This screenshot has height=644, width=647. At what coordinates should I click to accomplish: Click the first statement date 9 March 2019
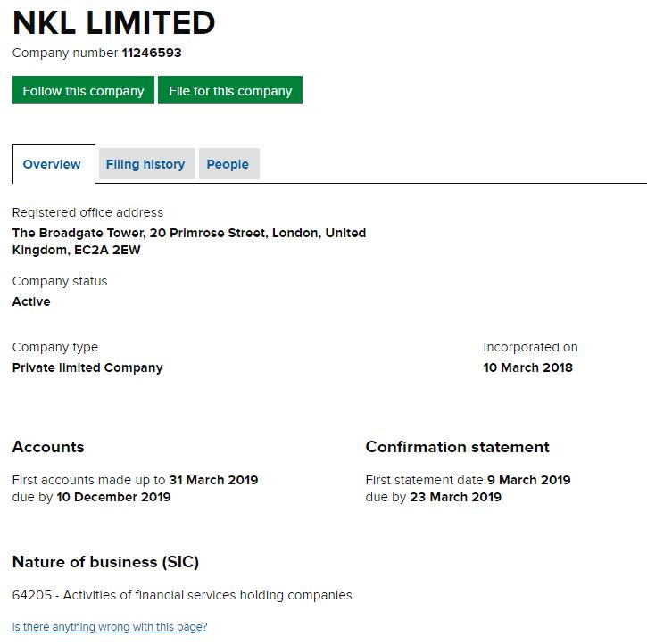(528, 480)
